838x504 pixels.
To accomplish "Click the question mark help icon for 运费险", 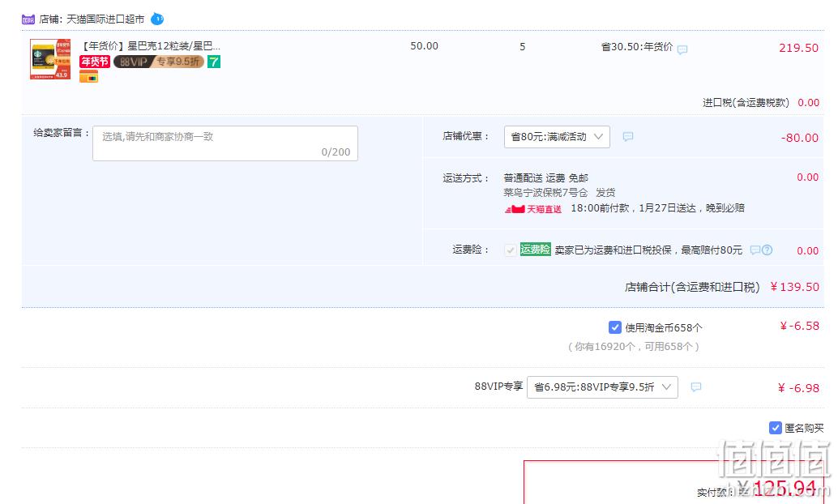I will 767,250.
